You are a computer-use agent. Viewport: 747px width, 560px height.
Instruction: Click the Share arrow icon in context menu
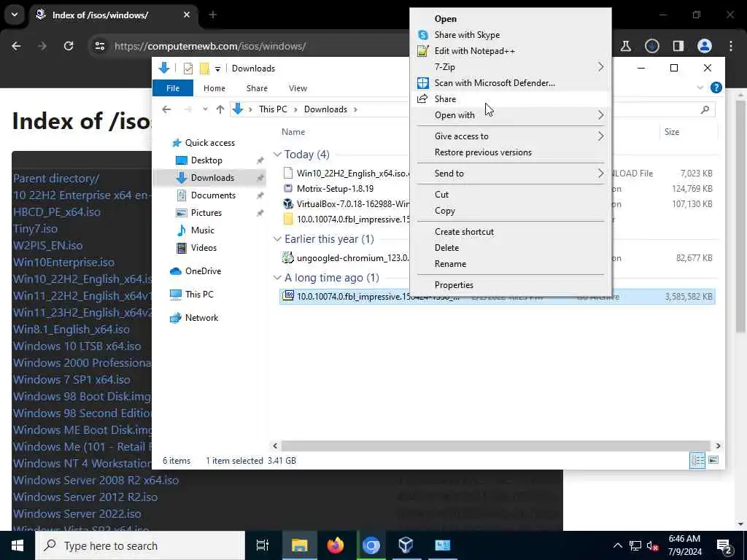422,99
